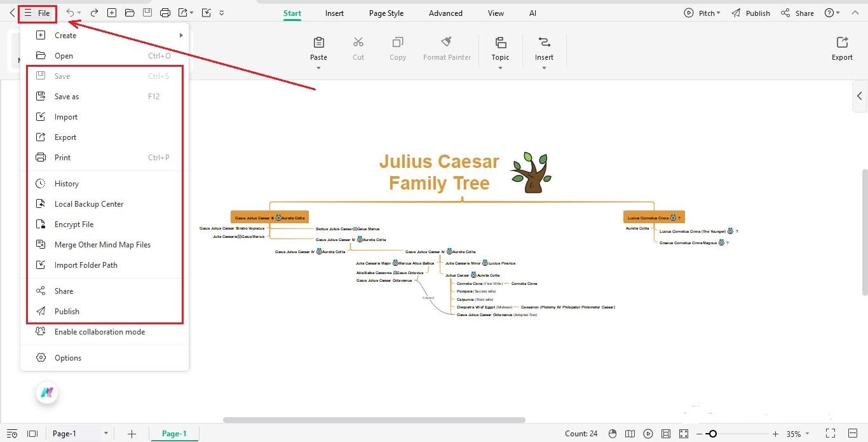The image size is (868, 442).
Task: Choose Open from the File menu
Action: [105, 56]
